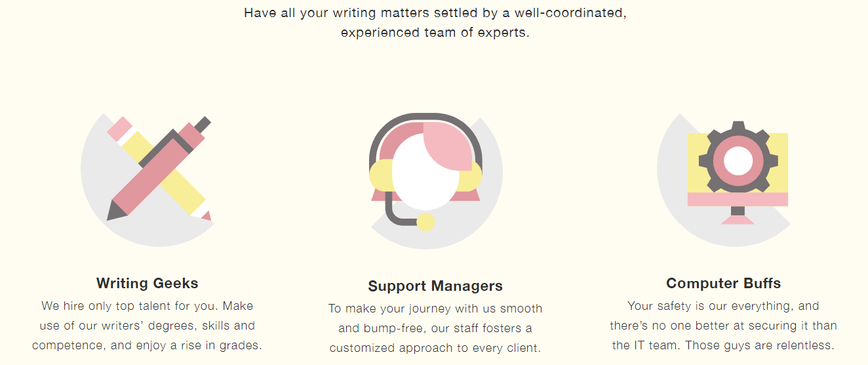Click the white center of the gear
Viewport: 868px width, 365px height.
click(x=738, y=161)
